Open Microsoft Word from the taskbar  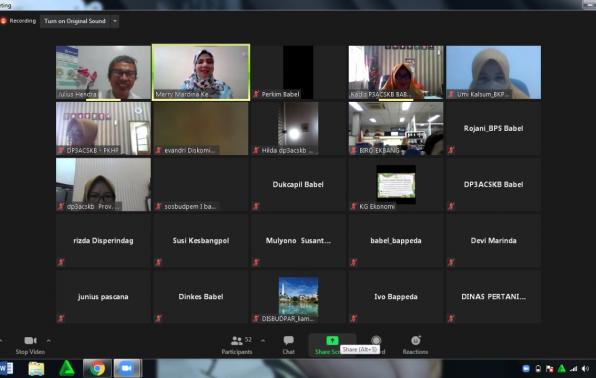[6, 368]
